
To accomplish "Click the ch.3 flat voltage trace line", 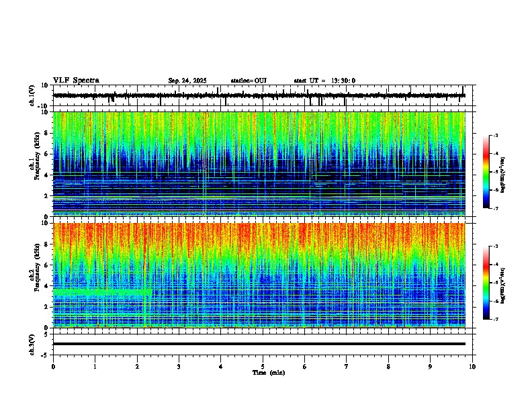I will [x=259, y=344].
